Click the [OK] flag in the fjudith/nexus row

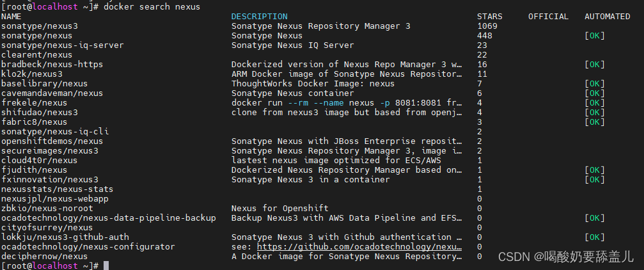pos(594,170)
